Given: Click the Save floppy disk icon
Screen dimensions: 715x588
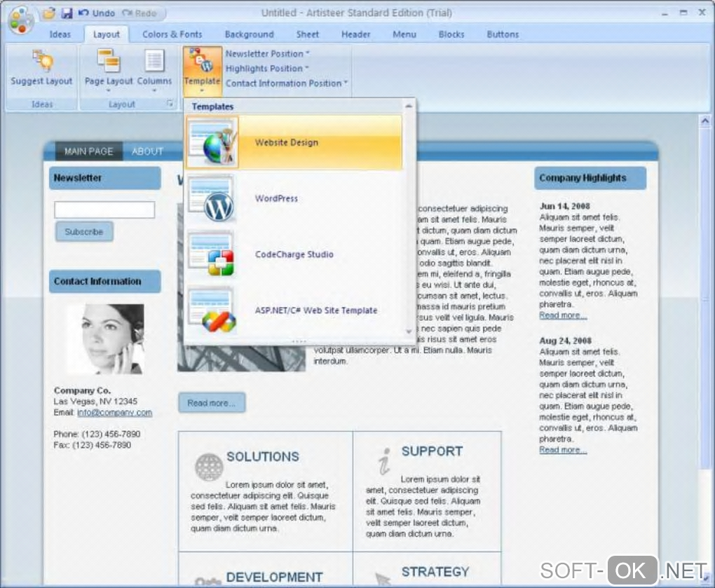Looking at the screenshot, I should coord(67,13).
